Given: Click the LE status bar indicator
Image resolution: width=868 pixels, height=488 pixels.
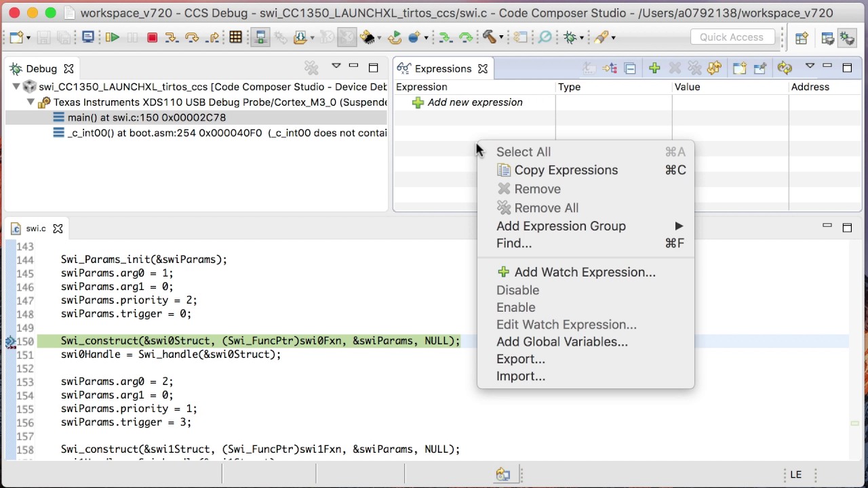Looking at the screenshot, I should (796, 474).
